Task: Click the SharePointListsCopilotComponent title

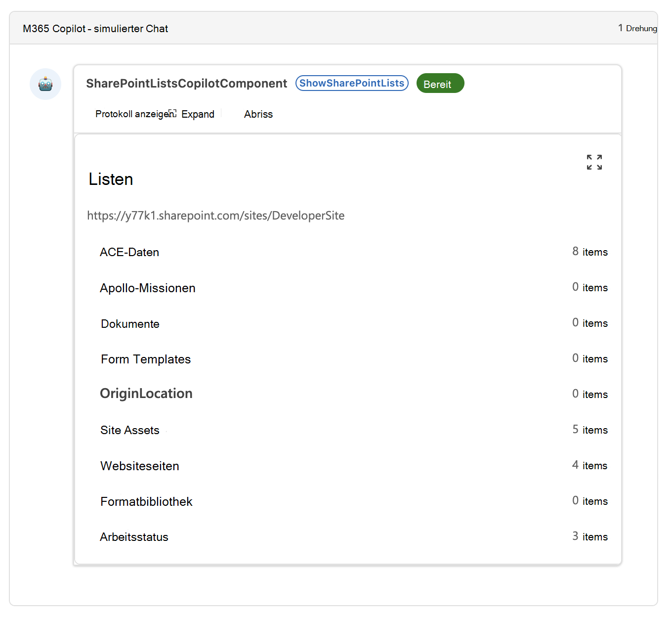Action: [186, 84]
